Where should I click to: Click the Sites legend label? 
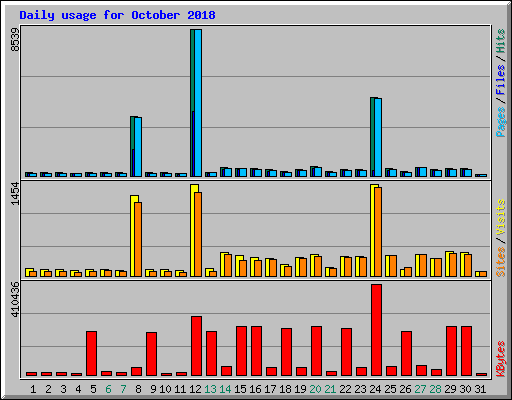pyautogui.click(x=500, y=262)
